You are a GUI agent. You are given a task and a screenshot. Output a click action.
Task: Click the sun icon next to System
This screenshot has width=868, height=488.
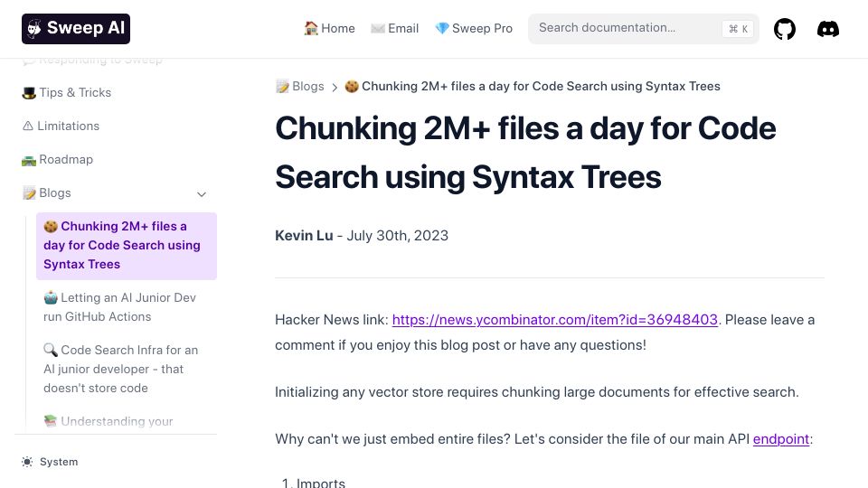(27, 462)
